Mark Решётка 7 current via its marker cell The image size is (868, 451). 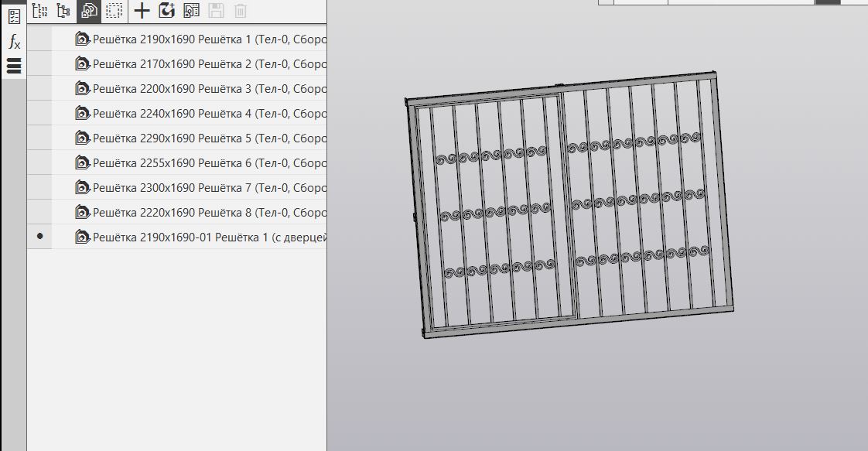click(x=39, y=187)
